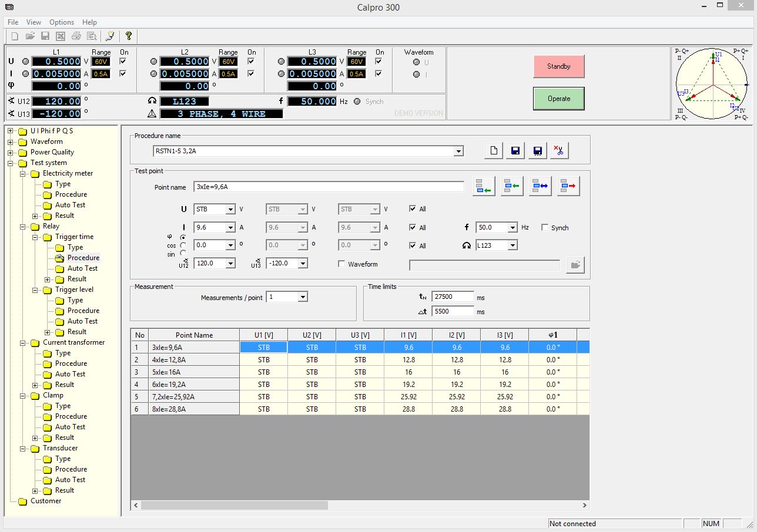The image size is (757, 532).
Task: Click the L3 voltage indicator lamp
Action: 282,61
